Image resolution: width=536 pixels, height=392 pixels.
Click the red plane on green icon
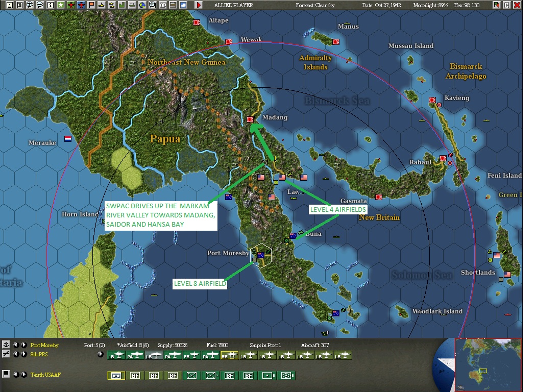(71, 5)
